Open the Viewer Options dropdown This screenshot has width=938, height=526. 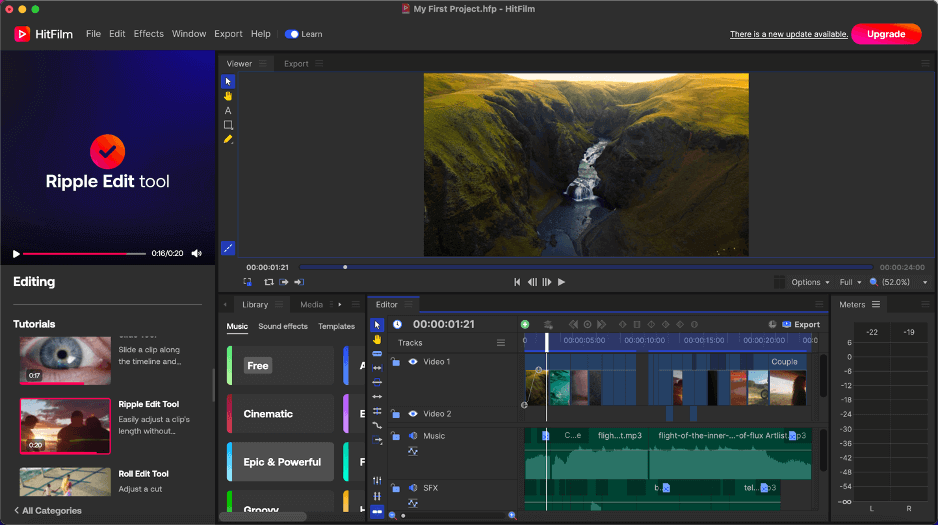tap(810, 283)
